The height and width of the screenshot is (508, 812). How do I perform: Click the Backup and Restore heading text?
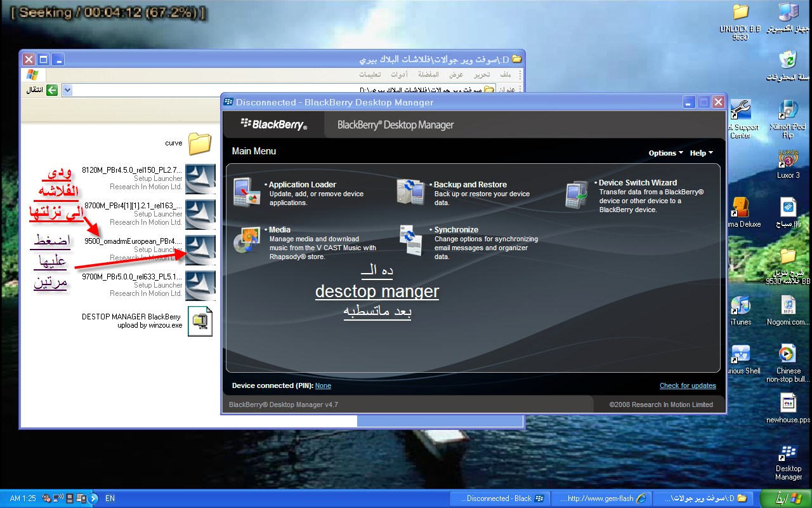[470, 185]
